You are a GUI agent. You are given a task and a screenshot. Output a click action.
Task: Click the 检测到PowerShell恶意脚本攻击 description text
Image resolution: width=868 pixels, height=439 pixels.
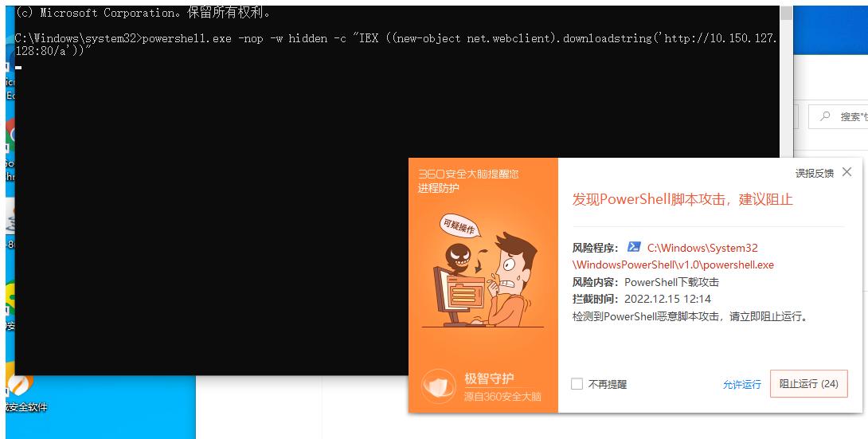pos(691,316)
